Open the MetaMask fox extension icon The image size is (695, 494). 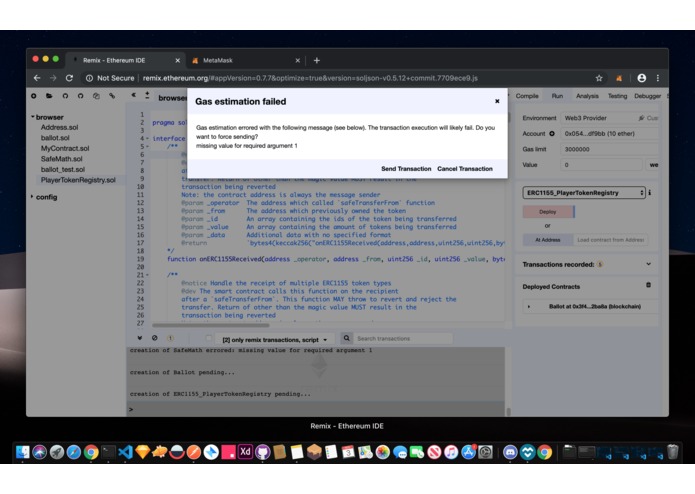(x=619, y=78)
